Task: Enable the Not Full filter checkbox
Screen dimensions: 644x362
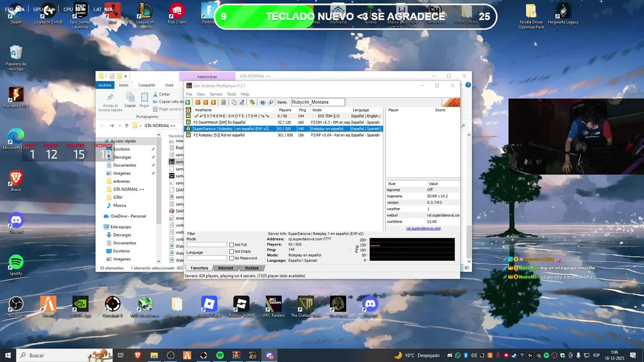Action: coord(231,245)
